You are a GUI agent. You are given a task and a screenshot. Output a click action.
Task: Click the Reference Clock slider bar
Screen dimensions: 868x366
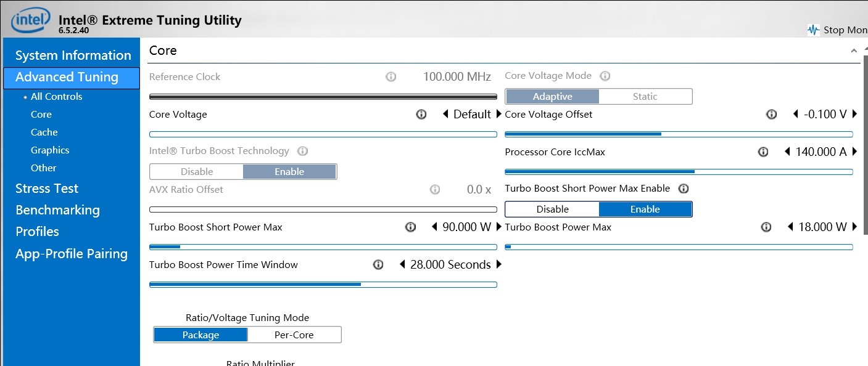click(x=323, y=97)
